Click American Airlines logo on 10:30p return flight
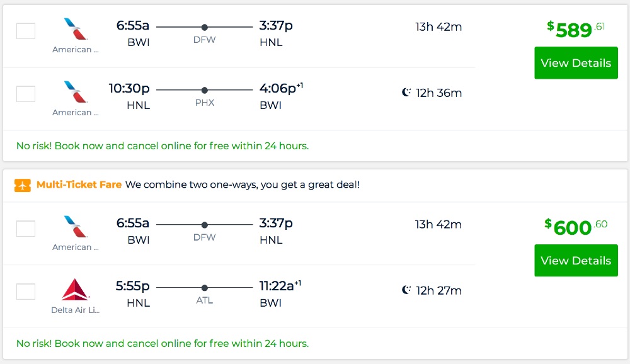The height and width of the screenshot is (364, 630). pos(76,92)
